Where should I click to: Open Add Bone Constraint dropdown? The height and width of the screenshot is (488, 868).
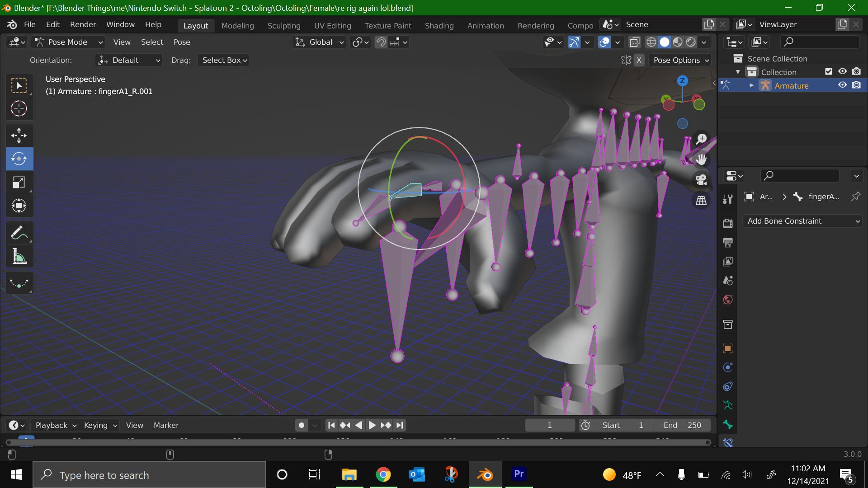pos(802,221)
